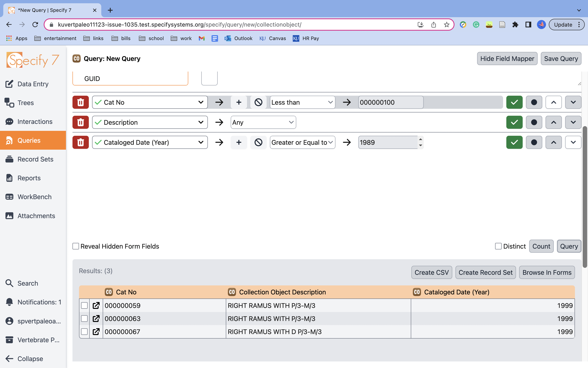Open Record Sets in sidebar
Viewport: 588px width, 368px height.
click(33, 159)
